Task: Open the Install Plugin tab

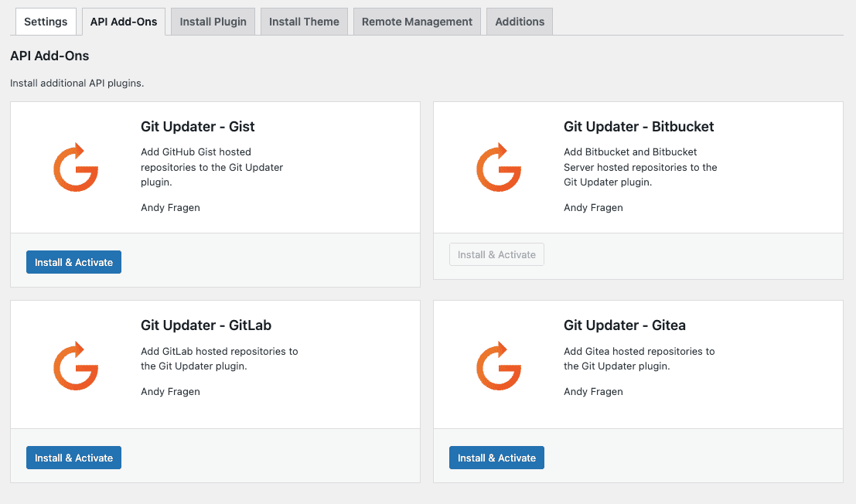Action: [213, 21]
